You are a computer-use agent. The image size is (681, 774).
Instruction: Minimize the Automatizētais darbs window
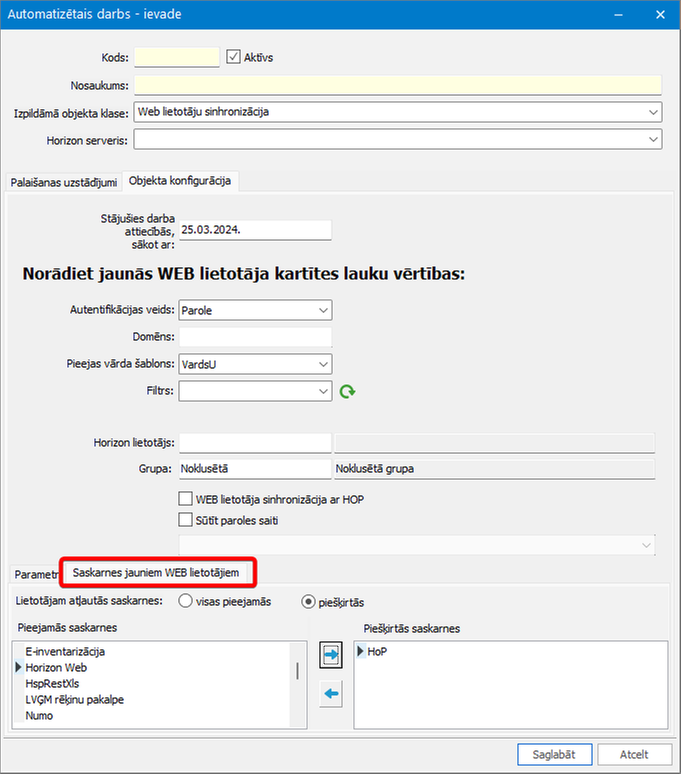tap(618, 15)
